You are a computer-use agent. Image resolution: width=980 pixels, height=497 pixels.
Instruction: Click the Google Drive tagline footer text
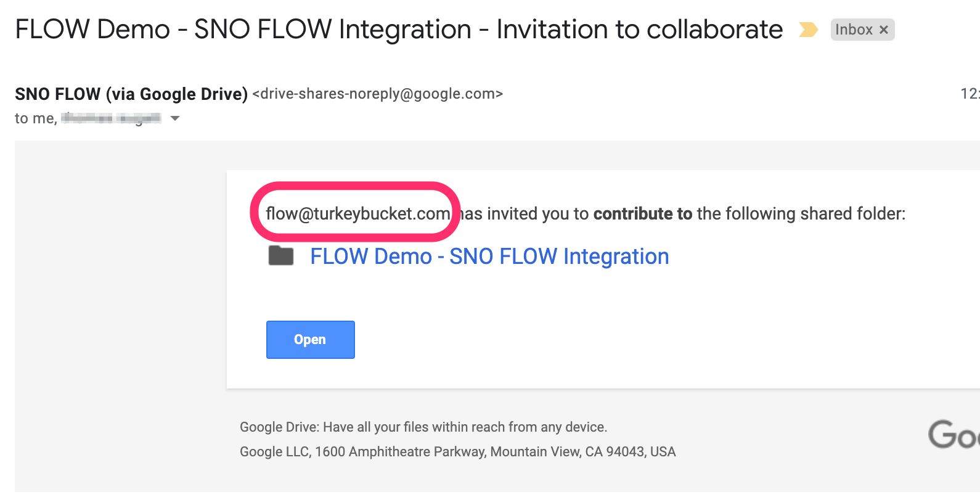pos(423,427)
